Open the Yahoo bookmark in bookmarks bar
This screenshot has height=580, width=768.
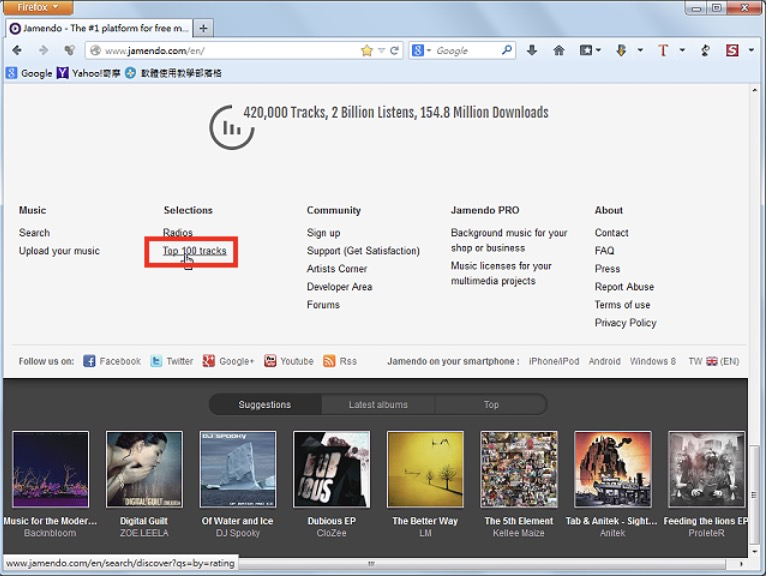coord(89,73)
